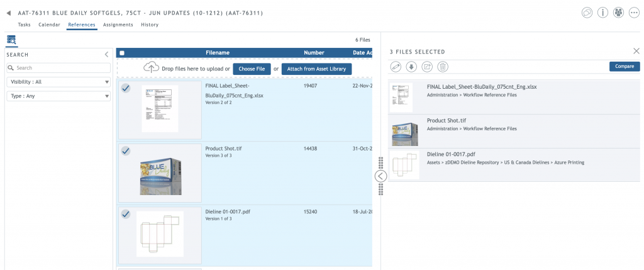Click the Product Shot.tif filename in list

(x=223, y=149)
